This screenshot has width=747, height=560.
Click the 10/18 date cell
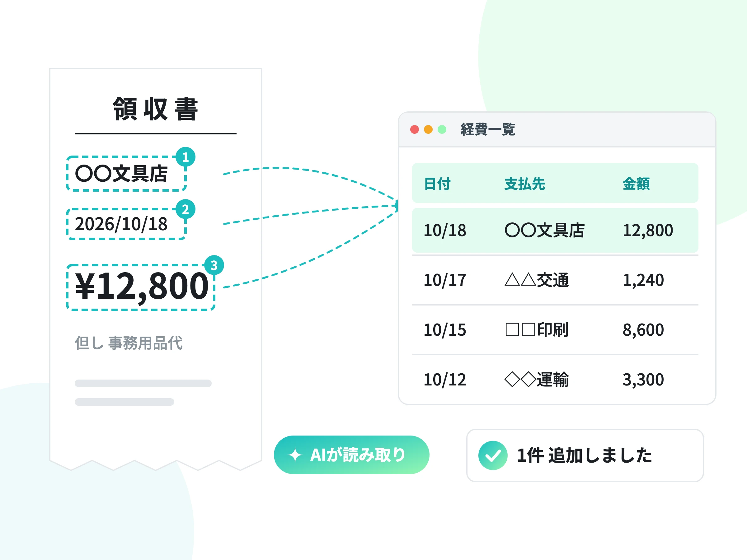click(x=445, y=231)
